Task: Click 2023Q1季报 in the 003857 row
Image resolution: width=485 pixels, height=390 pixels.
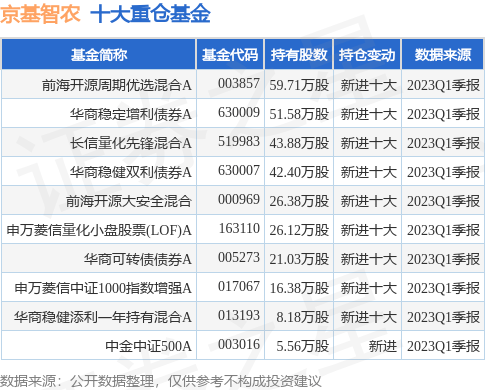Action: (443, 85)
